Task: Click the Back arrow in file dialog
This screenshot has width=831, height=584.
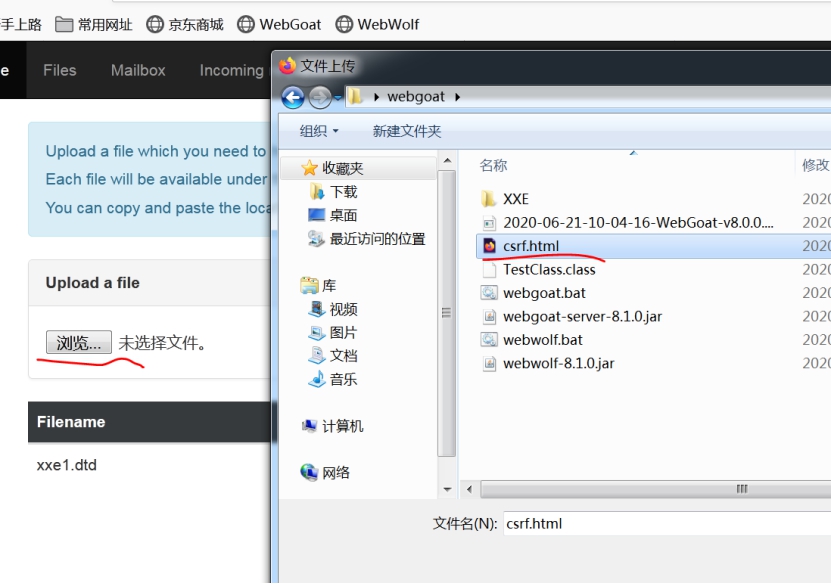Action: tap(293, 98)
